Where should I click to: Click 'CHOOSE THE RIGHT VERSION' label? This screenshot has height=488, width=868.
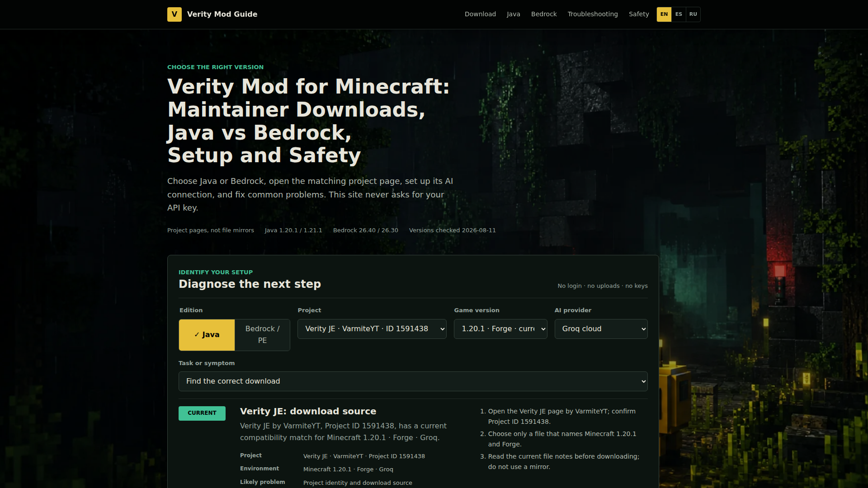click(x=215, y=67)
